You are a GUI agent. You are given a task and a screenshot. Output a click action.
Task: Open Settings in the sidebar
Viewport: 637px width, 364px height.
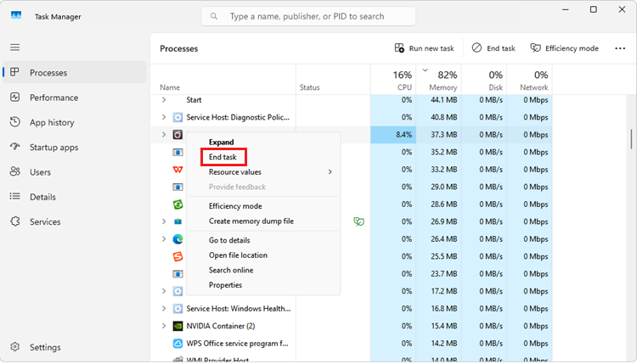point(75,347)
